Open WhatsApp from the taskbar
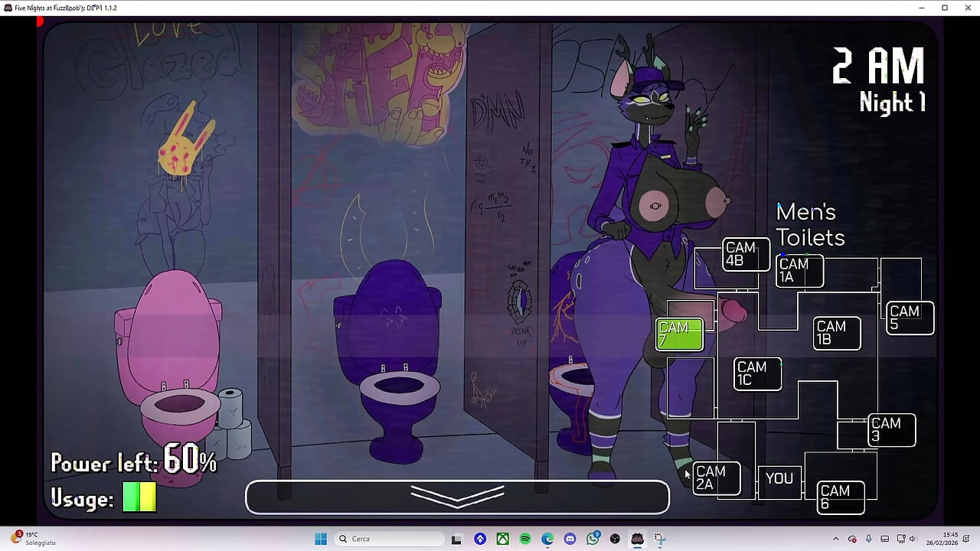The width and height of the screenshot is (980, 551). (593, 539)
